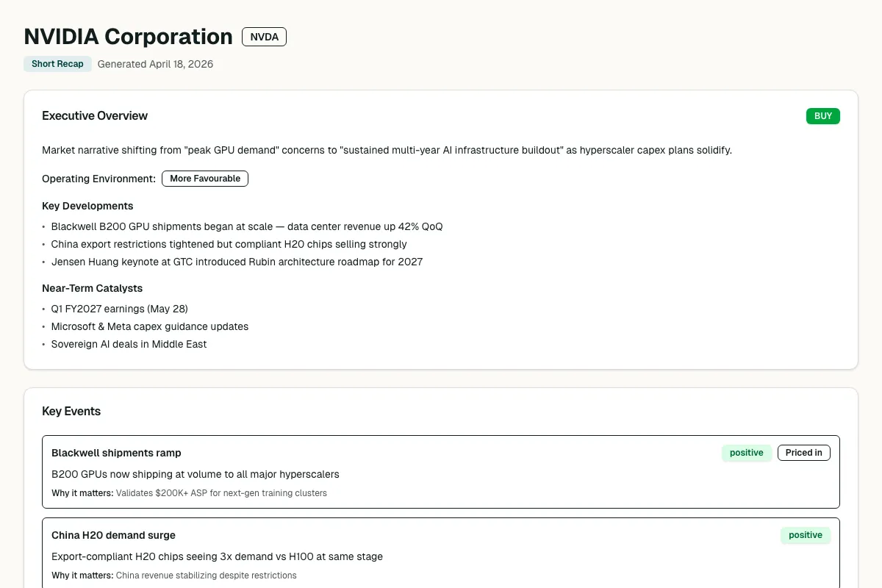The image size is (882, 588).
Task: Click the green BUY rating badge
Action: point(822,116)
